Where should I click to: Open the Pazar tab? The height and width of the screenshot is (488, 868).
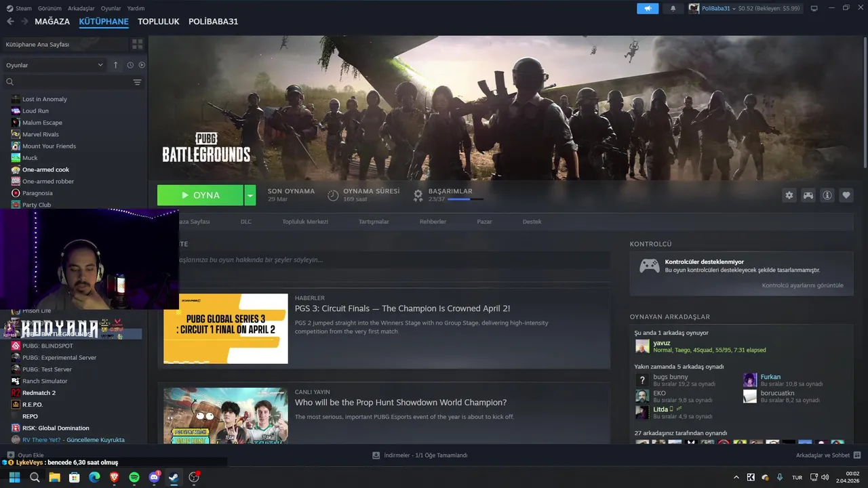(484, 222)
